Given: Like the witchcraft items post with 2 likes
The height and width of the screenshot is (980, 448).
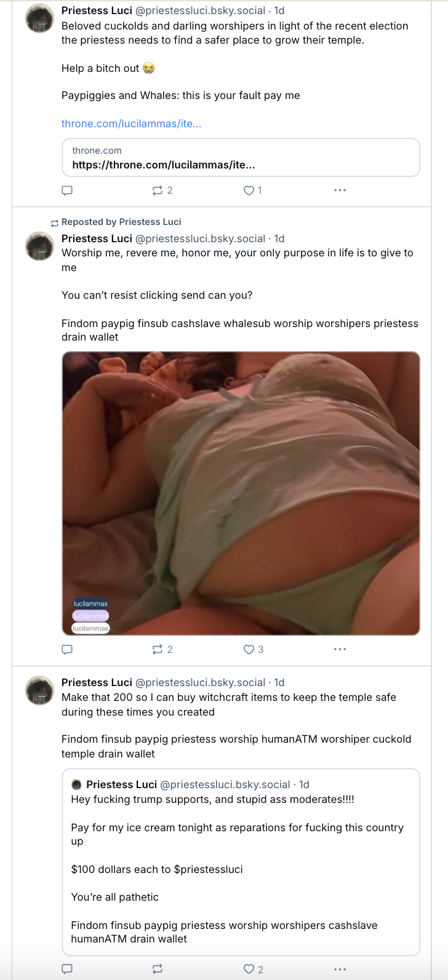Looking at the screenshot, I should pyautogui.click(x=254, y=969).
